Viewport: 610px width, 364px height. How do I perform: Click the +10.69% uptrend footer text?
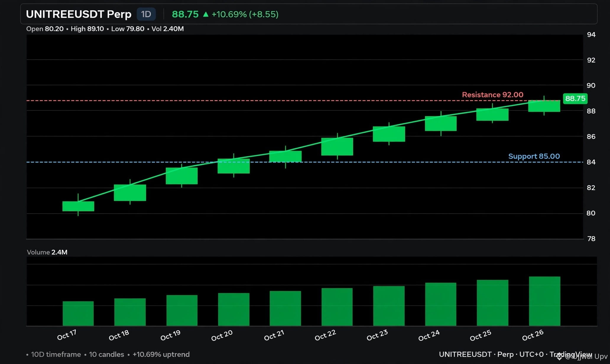pyautogui.click(x=161, y=354)
